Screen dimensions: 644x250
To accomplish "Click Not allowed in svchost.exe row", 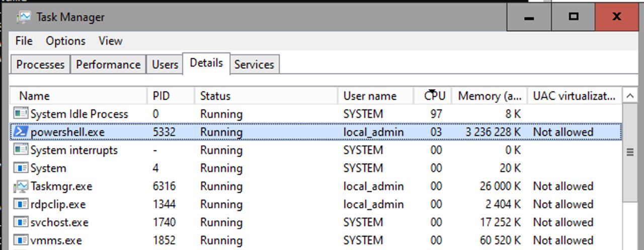I will coord(563,223).
